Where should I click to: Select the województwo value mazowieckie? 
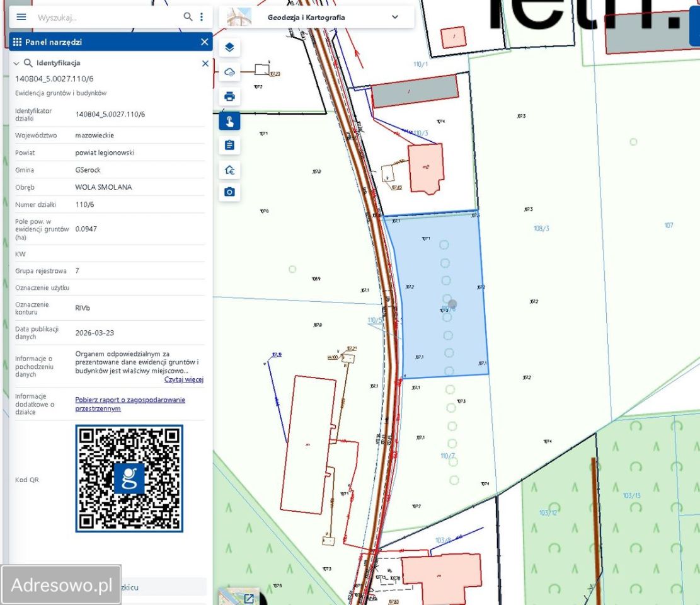pyautogui.click(x=95, y=135)
